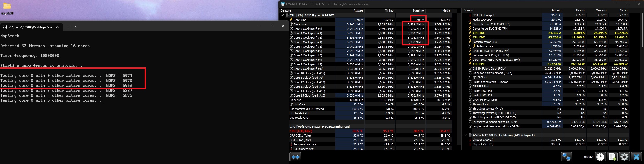Viewport: 644px width, 164px height.
Task: Click the right panel Sensore column header
Action: [502, 10]
